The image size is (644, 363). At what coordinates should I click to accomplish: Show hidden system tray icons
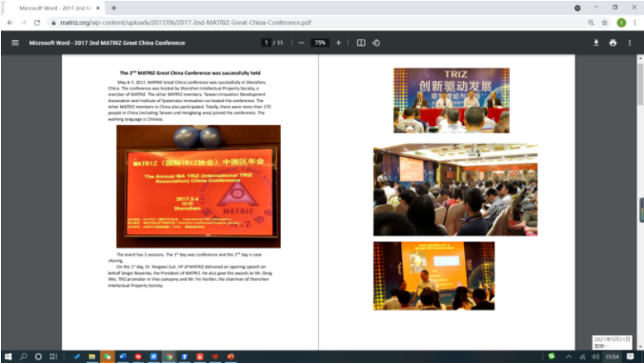[569, 356]
